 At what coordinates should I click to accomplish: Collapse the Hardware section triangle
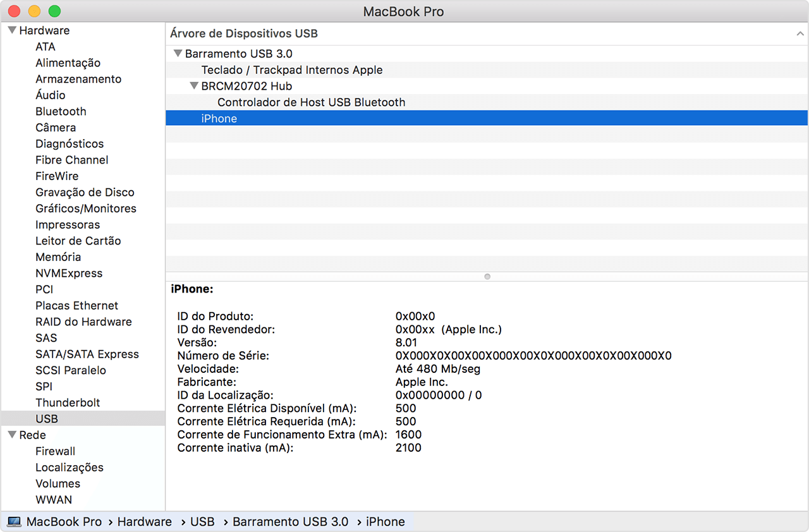pos(12,30)
